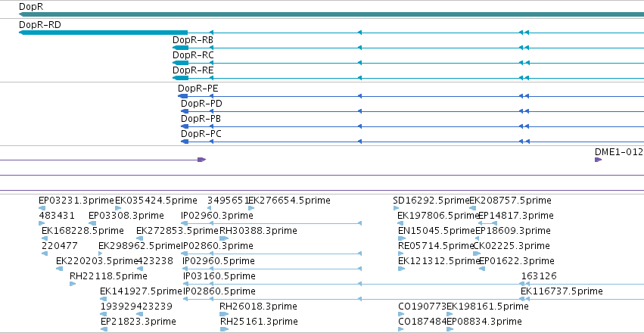The width and height of the screenshot is (644, 333).
Task: Click the DopR-PD protein label
Action: [201, 104]
